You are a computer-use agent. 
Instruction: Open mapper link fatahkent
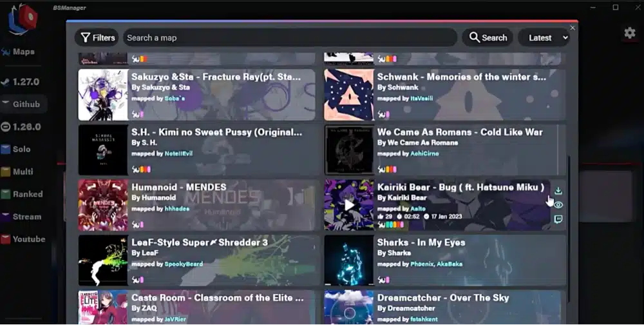click(x=424, y=319)
